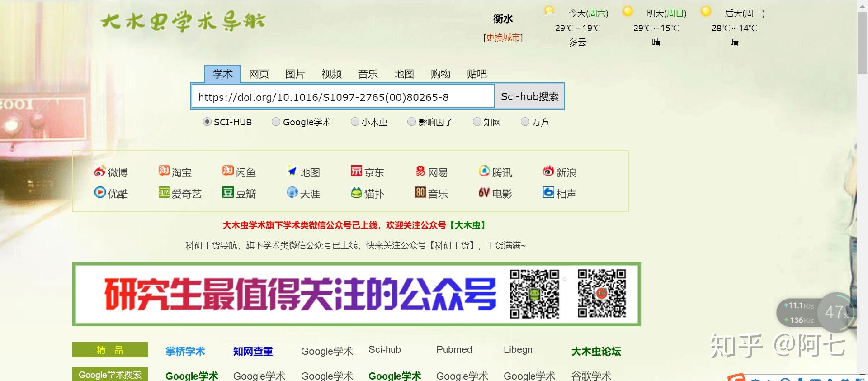Select the 知网 radio button
The width and height of the screenshot is (868, 381).
tap(476, 122)
